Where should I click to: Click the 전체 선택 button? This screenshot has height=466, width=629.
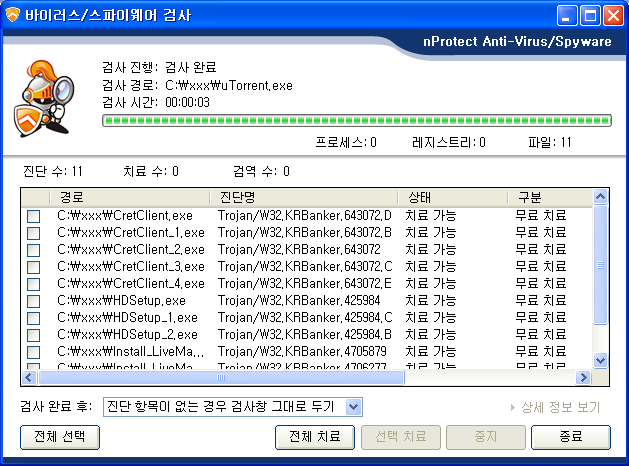[60, 437]
